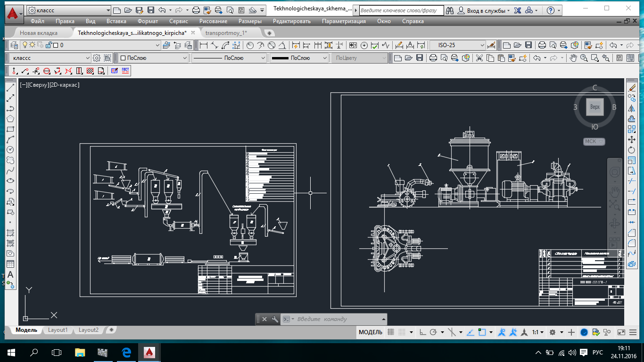Select the Table tool in left toolbar
Viewport: 644px width, 362px height.
click(x=10, y=264)
